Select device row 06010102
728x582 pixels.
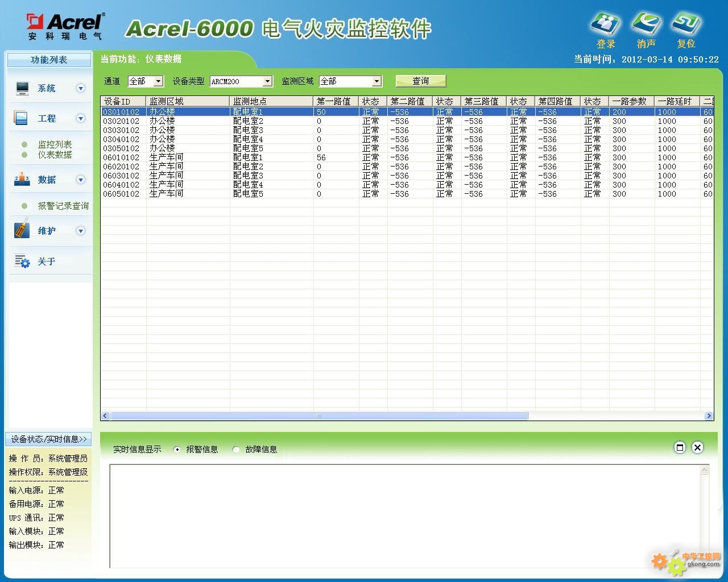tap(407, 157)
